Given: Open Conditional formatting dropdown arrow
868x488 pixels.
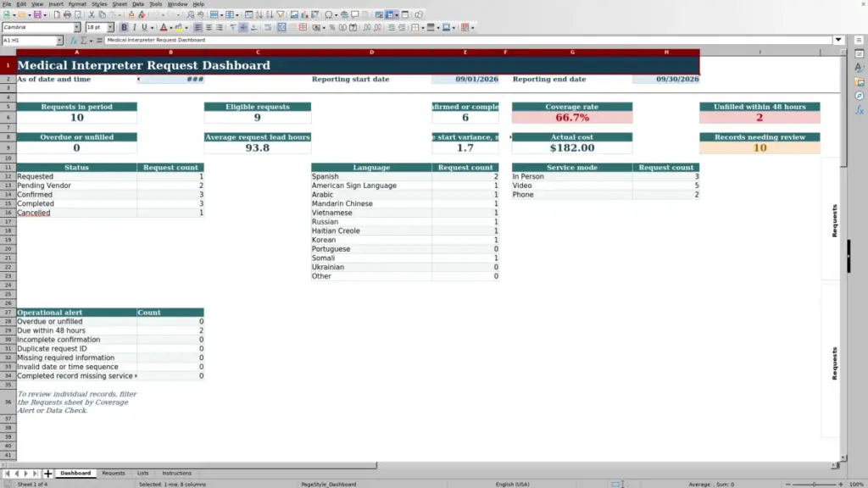Looking at the screenshot, I should [472, 27].
